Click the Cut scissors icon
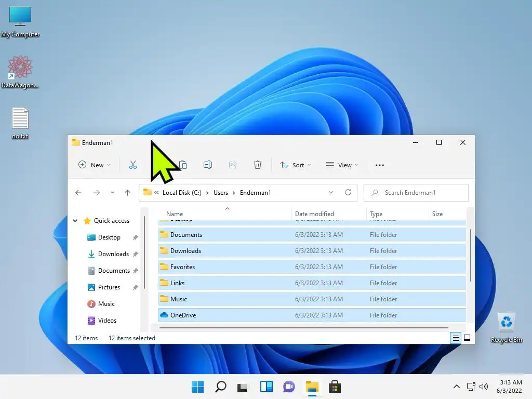Image resolution: width=532 pixels, height=399 pixels. tap(132, 165)
